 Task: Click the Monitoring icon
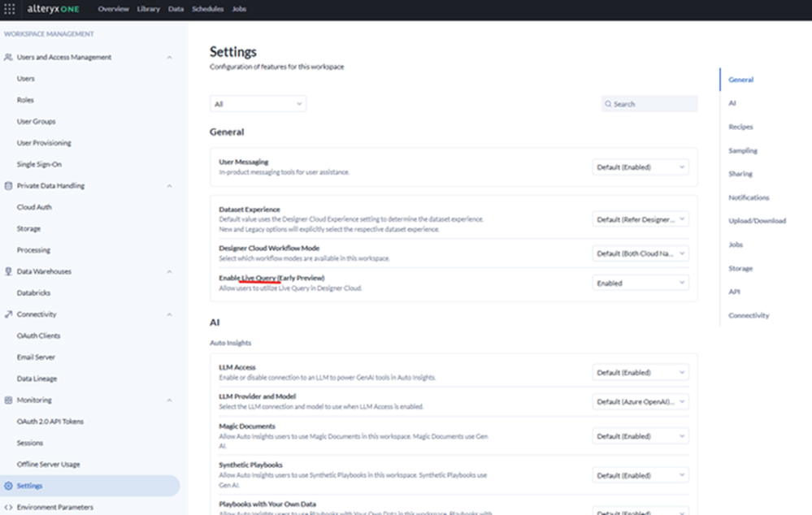coord(8,400)
